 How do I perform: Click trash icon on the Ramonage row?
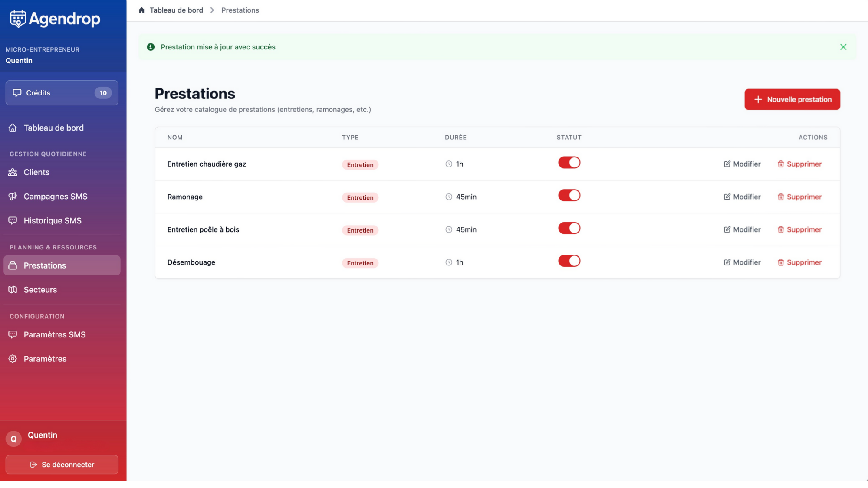(781, 197)
